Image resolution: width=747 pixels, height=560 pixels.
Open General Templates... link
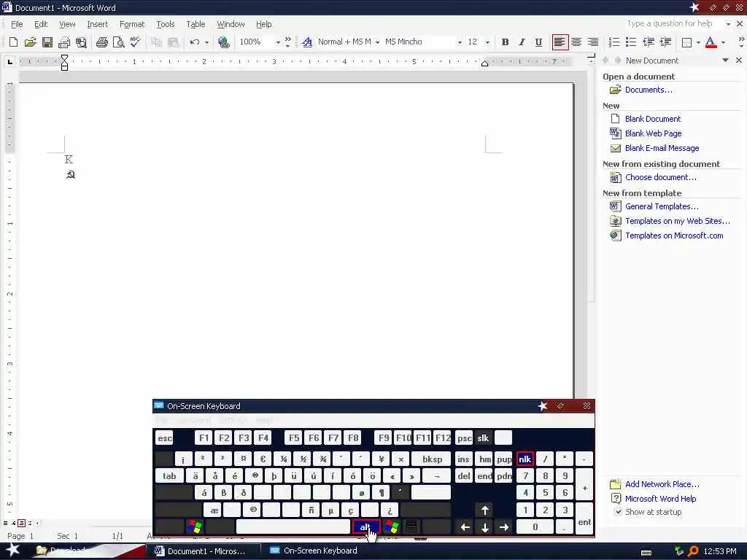(x=662, y=206)
